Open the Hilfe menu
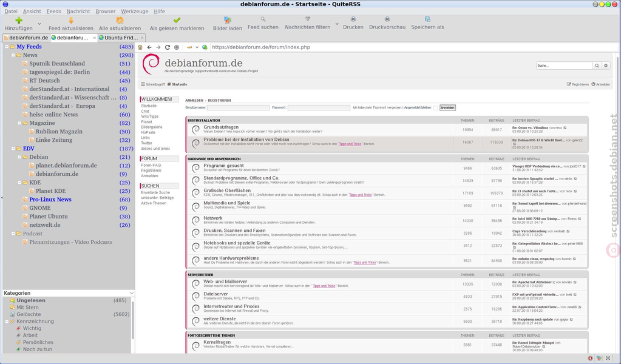 (x=159, y=11)
